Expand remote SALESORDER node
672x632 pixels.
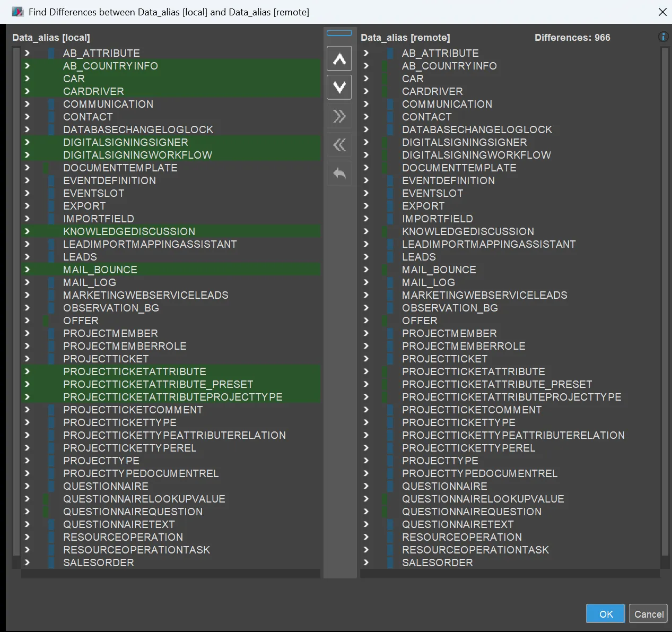366,562
